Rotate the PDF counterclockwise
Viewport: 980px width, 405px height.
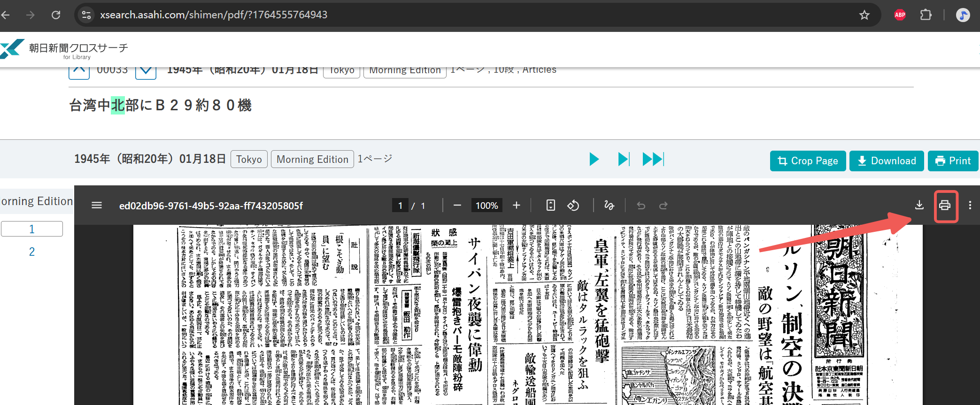click(x=573, y=206)
